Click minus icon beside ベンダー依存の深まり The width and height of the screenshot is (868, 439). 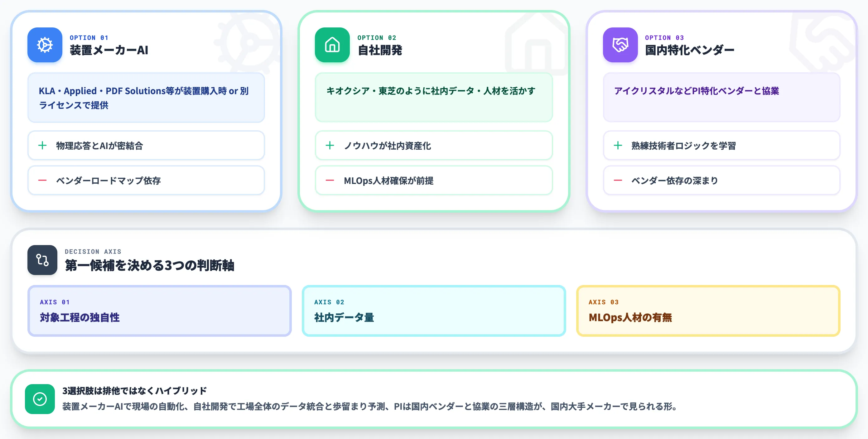(618, 181)
